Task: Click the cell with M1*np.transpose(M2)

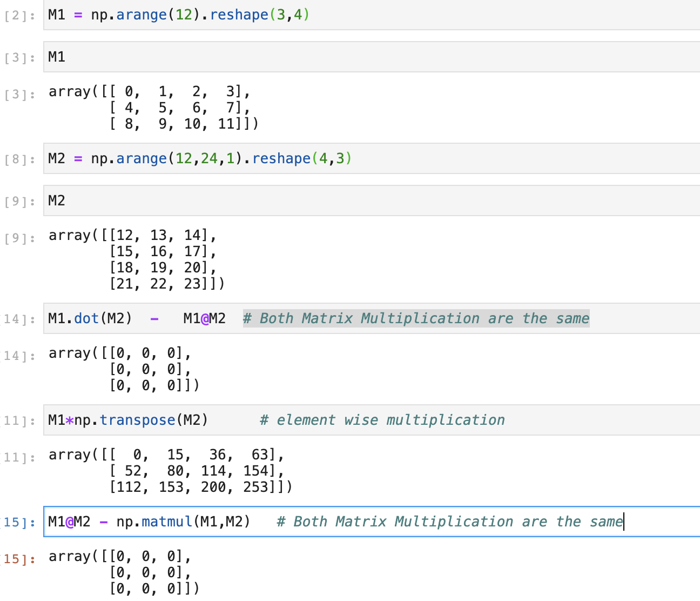Action: tap(372, 420)
